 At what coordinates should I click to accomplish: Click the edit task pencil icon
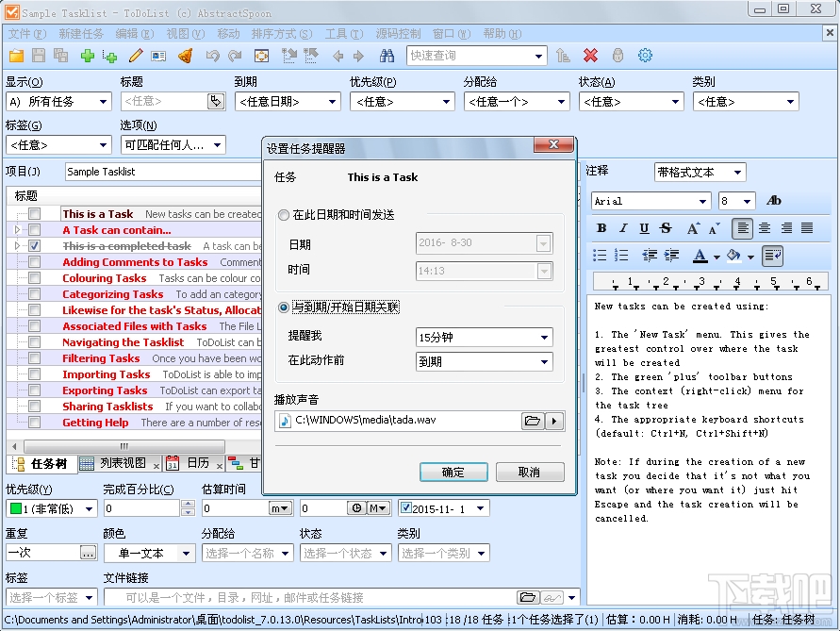point(136,56)
